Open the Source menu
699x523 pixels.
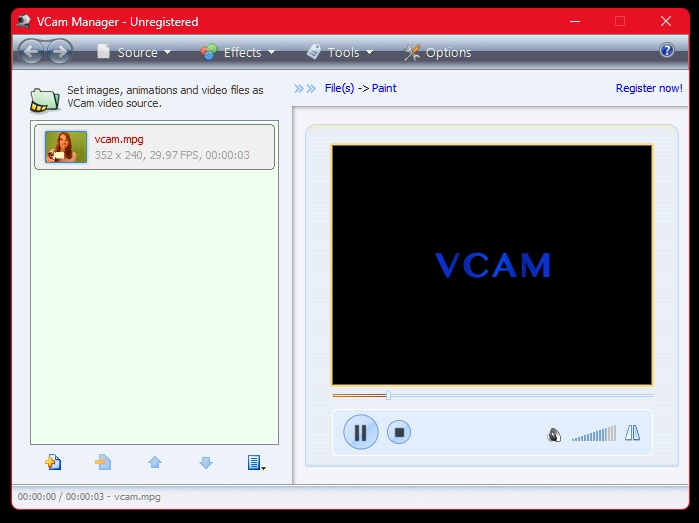134,52
